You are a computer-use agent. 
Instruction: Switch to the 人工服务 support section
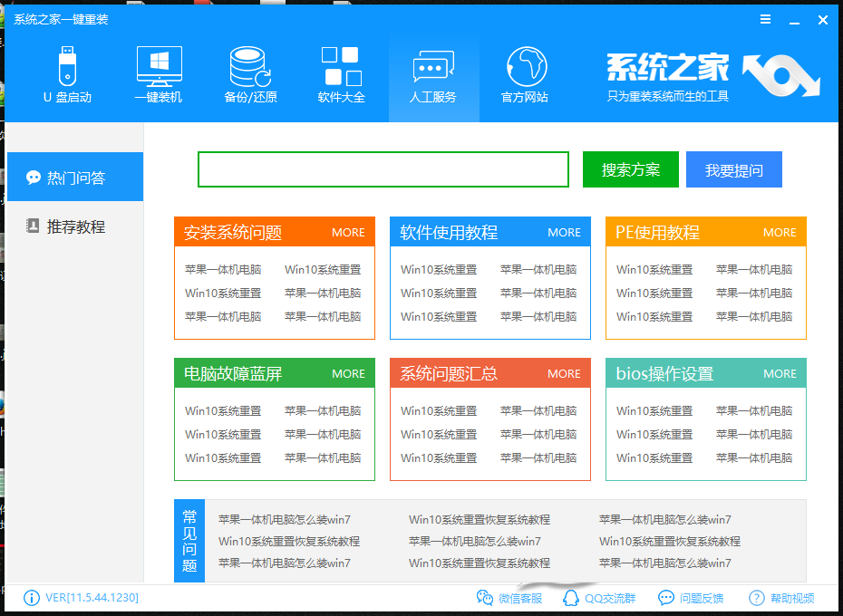[433, 72]
